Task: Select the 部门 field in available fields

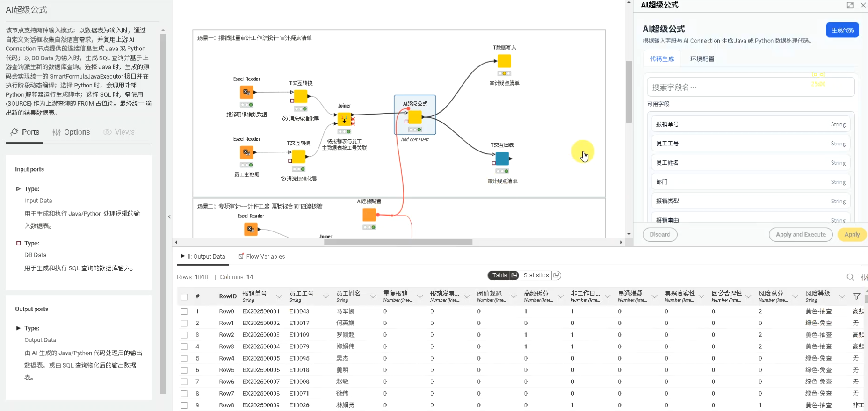Action: tap(751, 182)
